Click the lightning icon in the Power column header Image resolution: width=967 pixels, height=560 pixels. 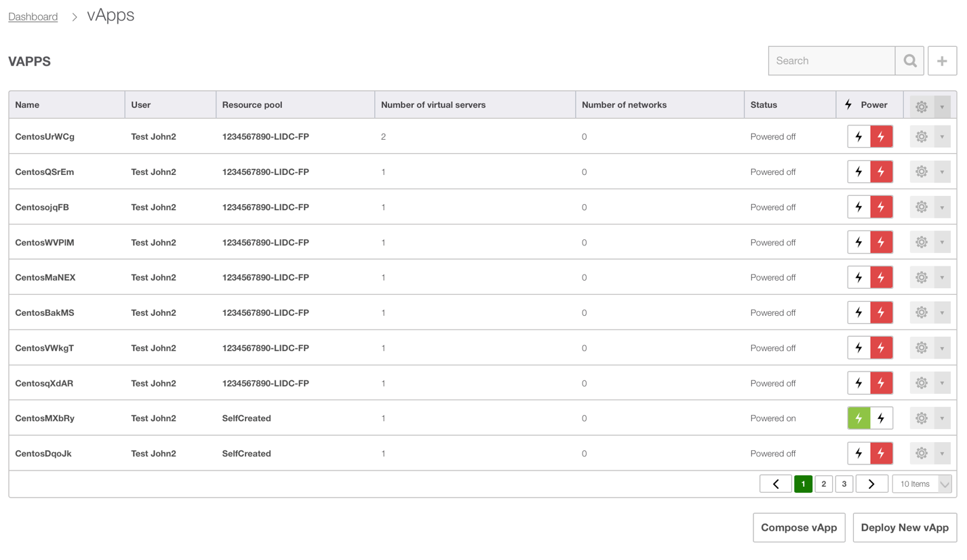[x=848, y=105]
